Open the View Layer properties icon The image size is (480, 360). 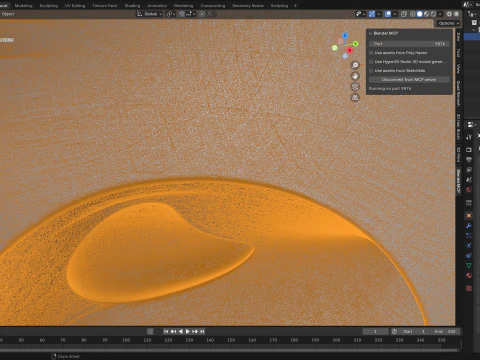pyautogui.click(x=469, y=170)
